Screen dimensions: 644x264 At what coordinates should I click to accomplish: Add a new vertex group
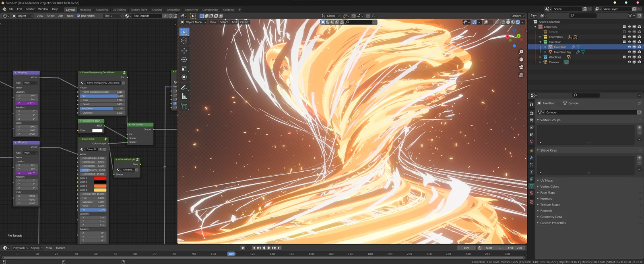point(639,127)
